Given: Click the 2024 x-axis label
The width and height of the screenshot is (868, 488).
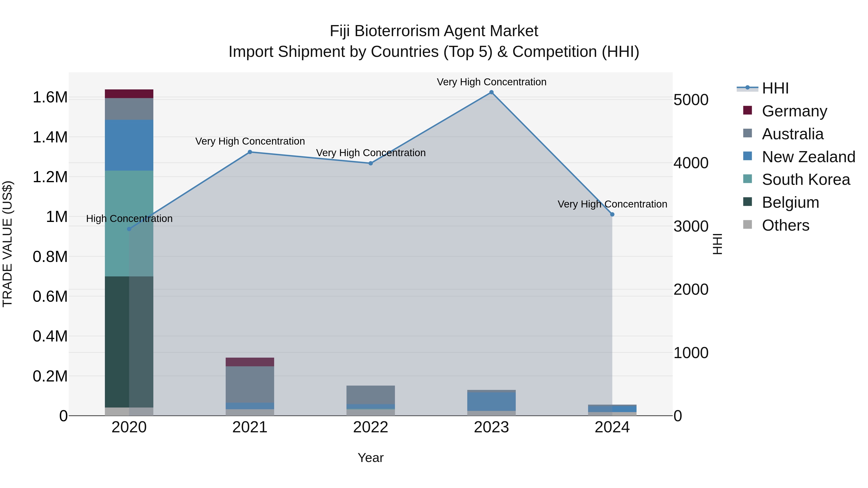Looking at the screenshot, I should click(612, 427).
